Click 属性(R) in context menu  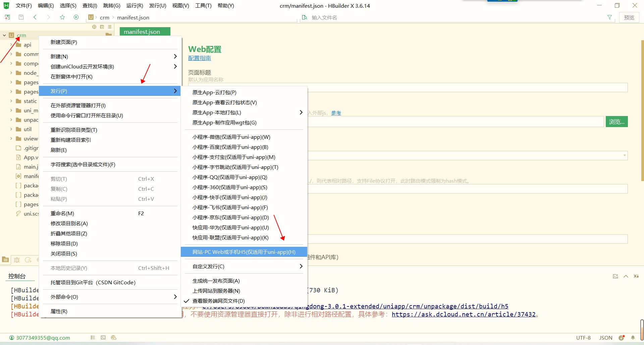point(110,311)
